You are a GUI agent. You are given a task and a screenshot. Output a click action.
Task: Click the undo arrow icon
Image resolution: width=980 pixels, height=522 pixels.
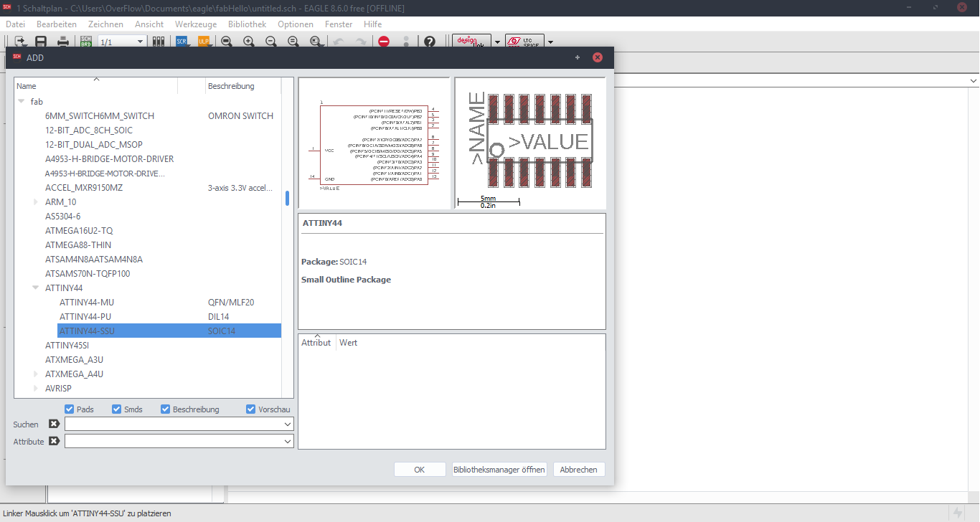click(339, 42)
